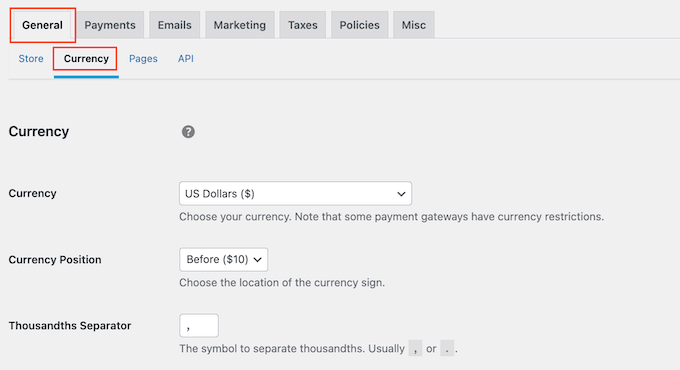The image size is (680, 370).
Task: Select the Currency sub-tab
Action: [x=86, y=59]
